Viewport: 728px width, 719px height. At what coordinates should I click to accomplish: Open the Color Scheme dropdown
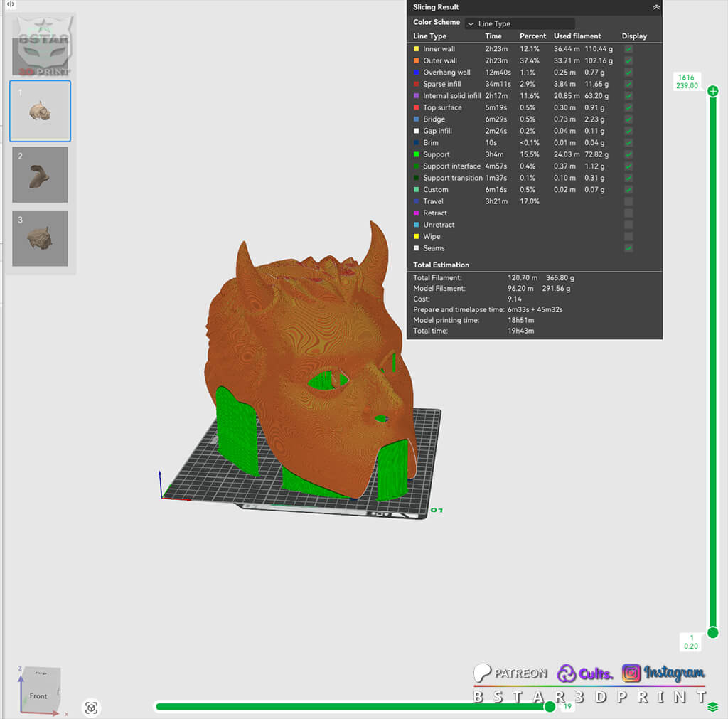520,23
